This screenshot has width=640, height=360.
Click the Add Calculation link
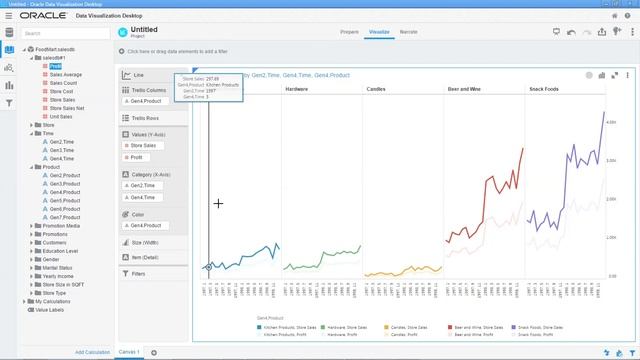92,352
